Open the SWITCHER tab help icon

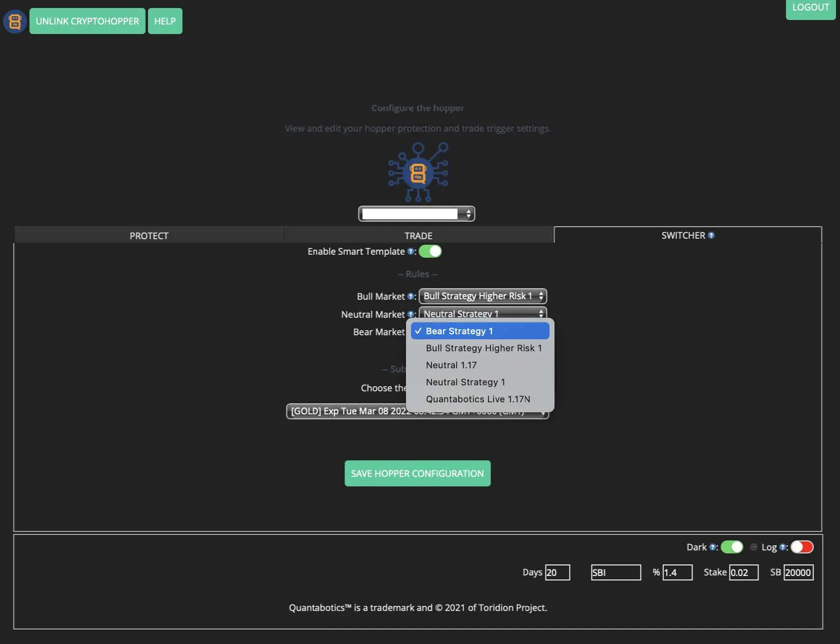(711, 235)
